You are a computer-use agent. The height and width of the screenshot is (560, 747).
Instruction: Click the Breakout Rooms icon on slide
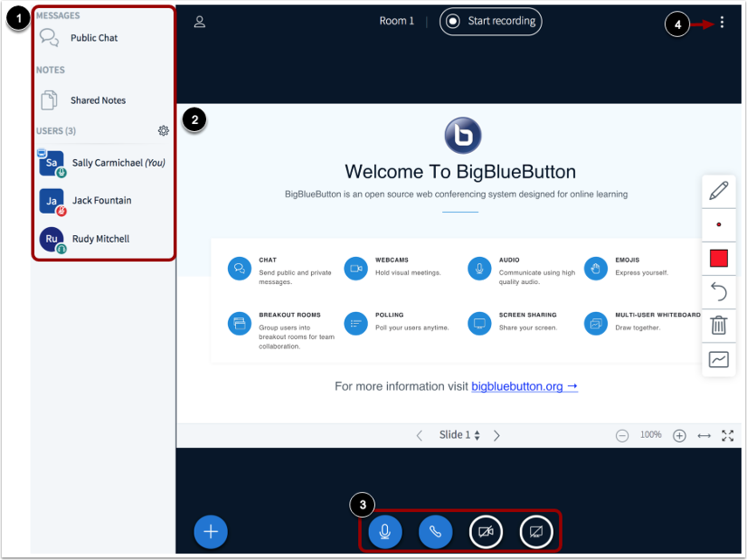[x=239, y=324]
